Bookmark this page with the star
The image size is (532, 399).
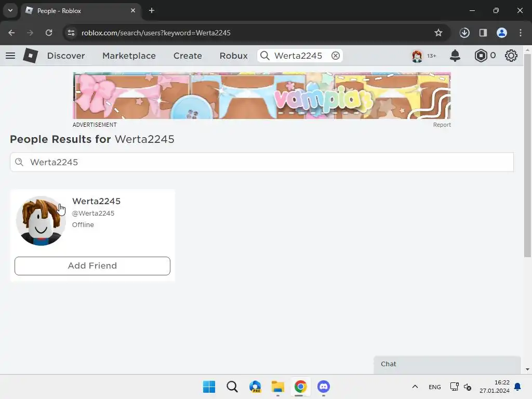[438, 33]
